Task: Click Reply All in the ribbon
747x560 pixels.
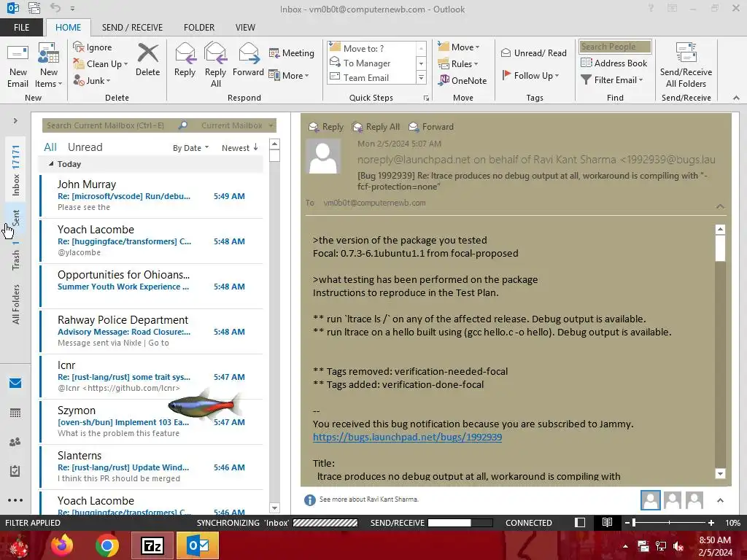Action: click(x=215, y=65)
